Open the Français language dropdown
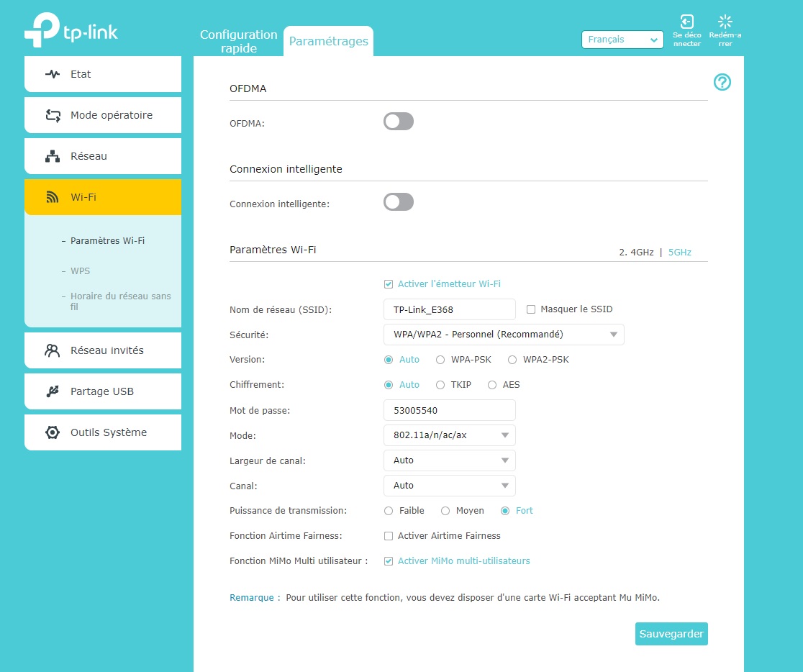The image size is (803, 672). [622, 40]
